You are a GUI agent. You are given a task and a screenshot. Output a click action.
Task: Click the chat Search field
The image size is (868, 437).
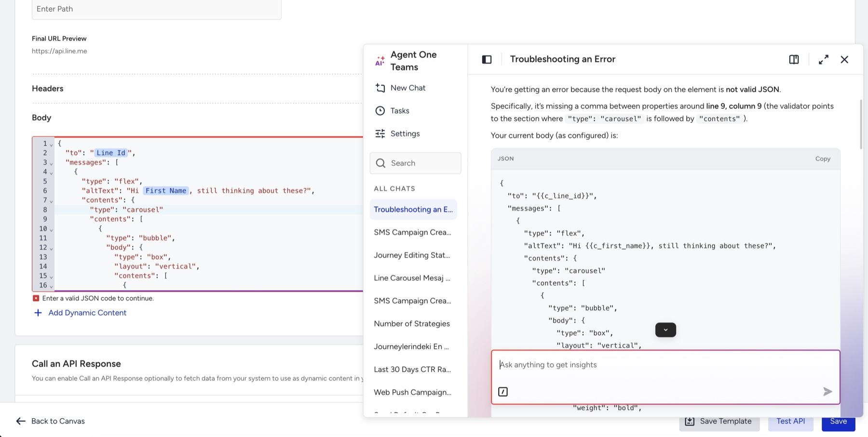(x=415, y=163)
